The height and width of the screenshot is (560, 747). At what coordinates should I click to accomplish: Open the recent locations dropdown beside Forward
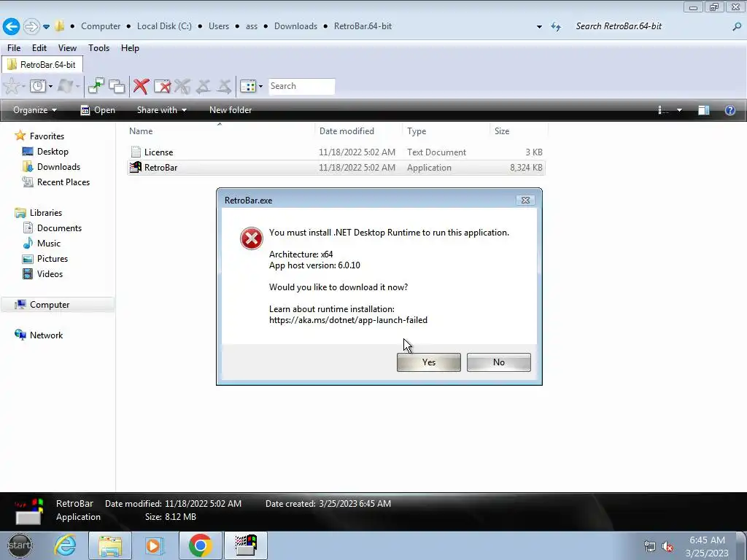pos(46,27)
